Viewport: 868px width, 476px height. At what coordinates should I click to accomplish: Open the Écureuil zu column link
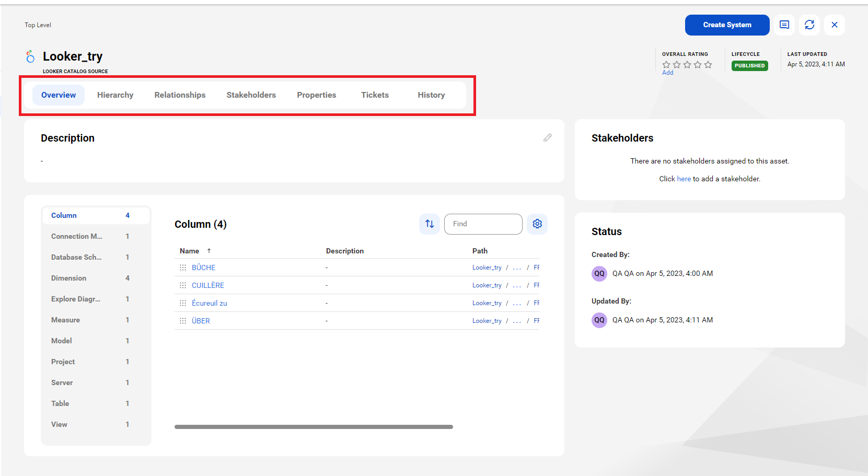[210, 303]
